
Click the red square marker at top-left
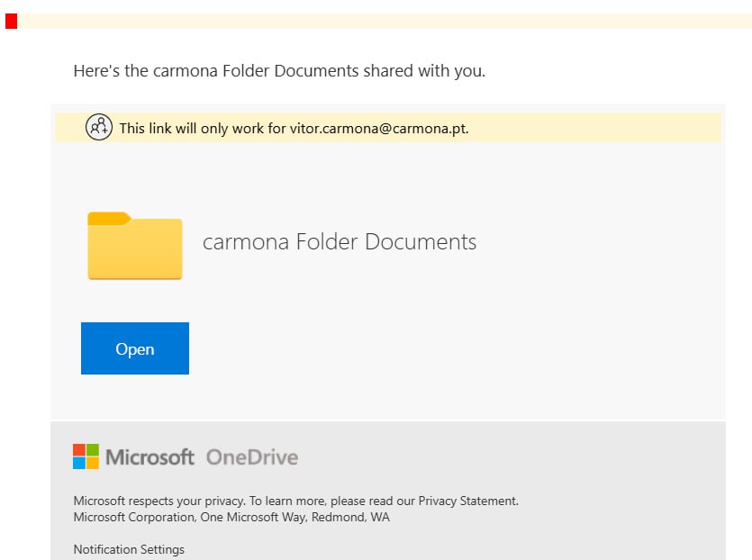[11, 21]
